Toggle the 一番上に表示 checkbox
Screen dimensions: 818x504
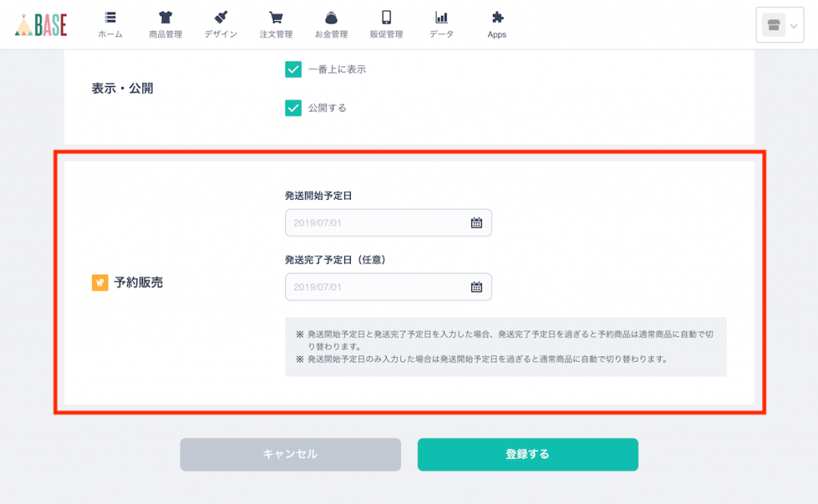[x=293, y=69]
